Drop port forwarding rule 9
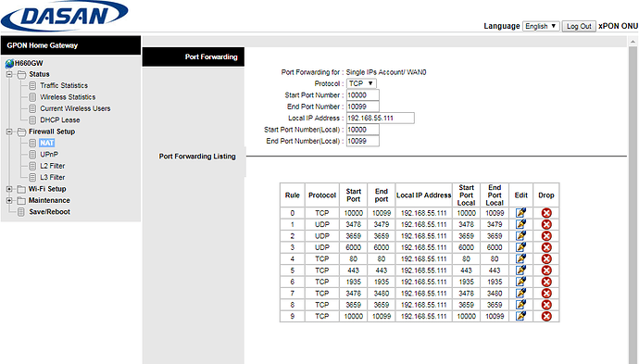This screenshot has width=639, height=364. [546, 316]
